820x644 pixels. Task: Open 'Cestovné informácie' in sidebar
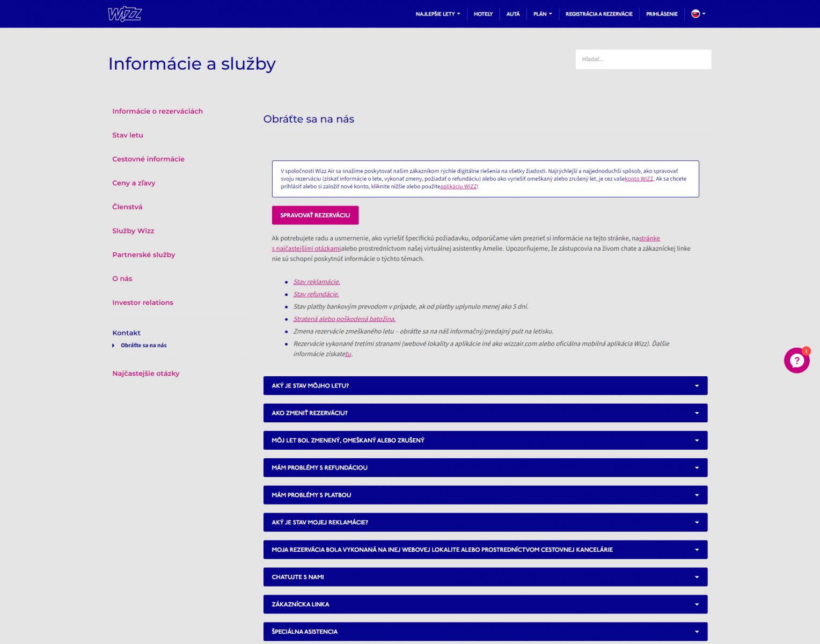(148, 159)
